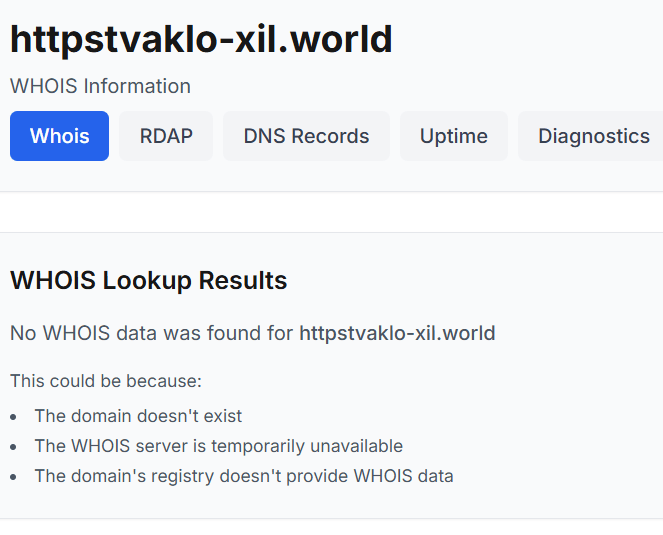The width and height of the screenshot is (663, 535).
Task: Click the WHOIS Lookup Results heading
Action: [148, 281]
